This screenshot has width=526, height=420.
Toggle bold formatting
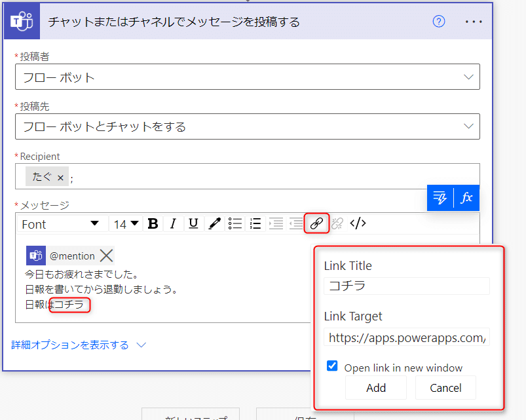click(153, 223)
